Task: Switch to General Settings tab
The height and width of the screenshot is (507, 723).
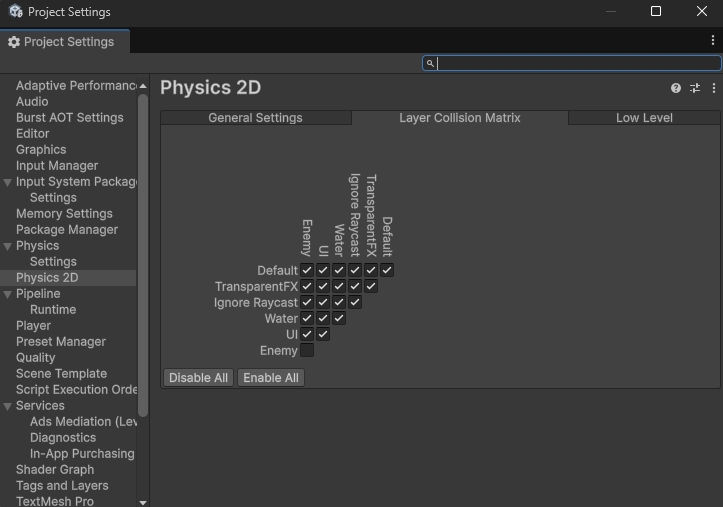Action: 255,118
